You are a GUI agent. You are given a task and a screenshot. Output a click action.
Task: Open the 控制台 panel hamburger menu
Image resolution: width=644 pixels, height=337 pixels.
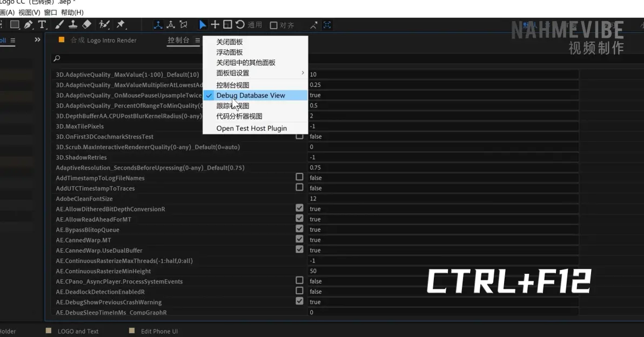pos(197,40)
